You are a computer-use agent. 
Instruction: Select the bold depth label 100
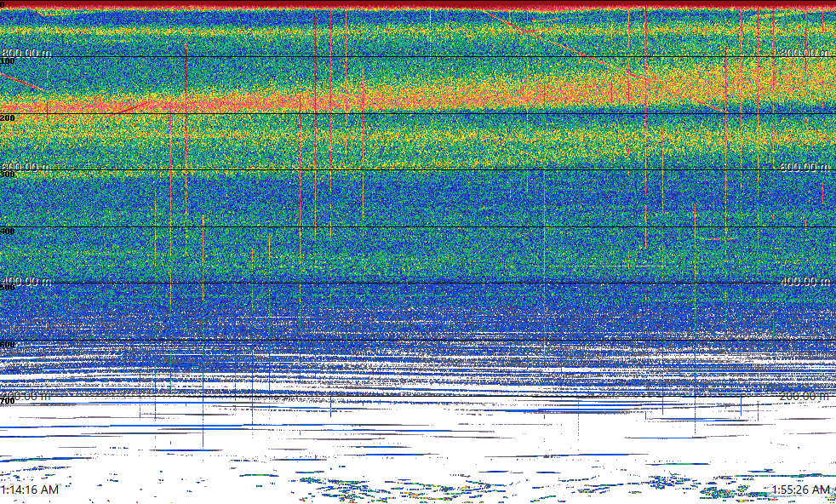[x=8, y=60]
